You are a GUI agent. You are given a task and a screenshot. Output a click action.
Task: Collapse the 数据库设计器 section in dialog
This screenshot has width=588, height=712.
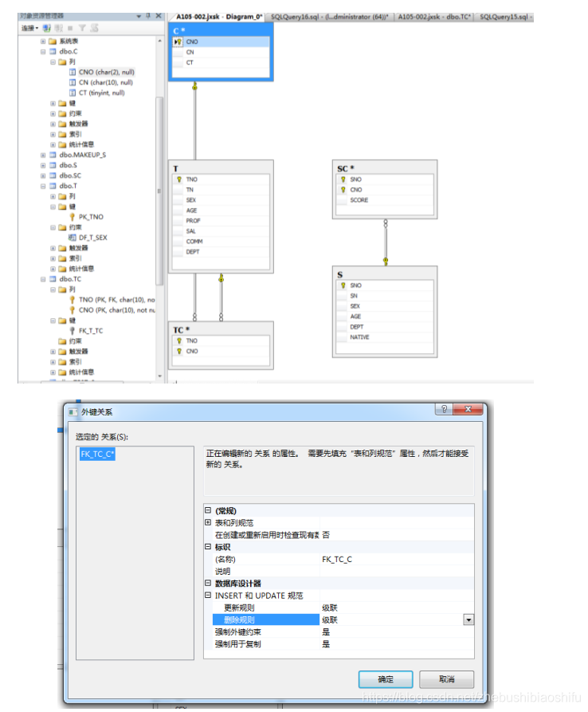point(208,583)
